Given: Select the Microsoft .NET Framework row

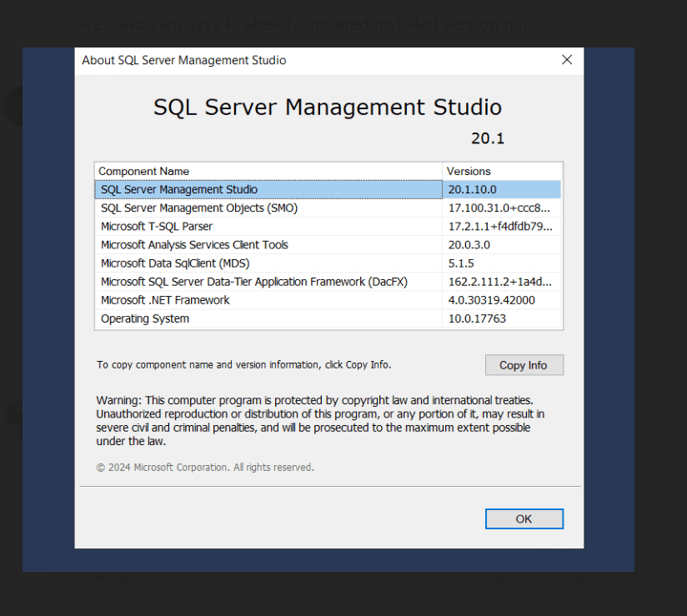Looking at the screenshot, I should point(165,300).
